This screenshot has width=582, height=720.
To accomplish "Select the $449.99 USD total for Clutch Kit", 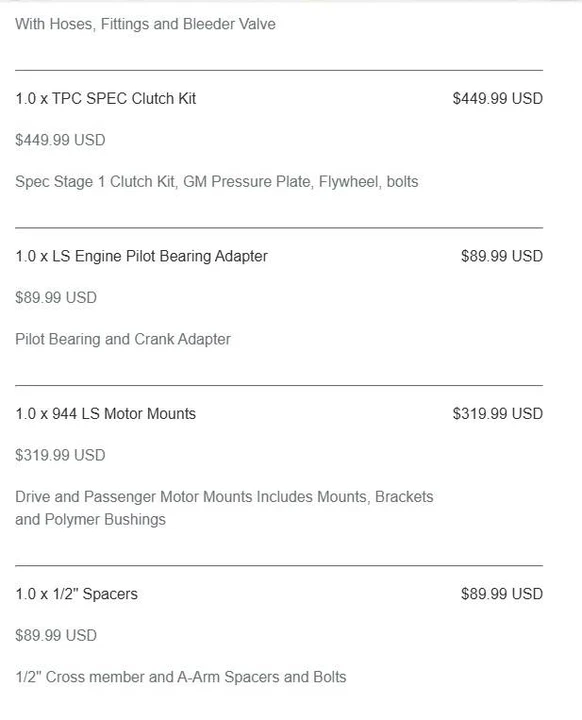I will tap(498, 98).
